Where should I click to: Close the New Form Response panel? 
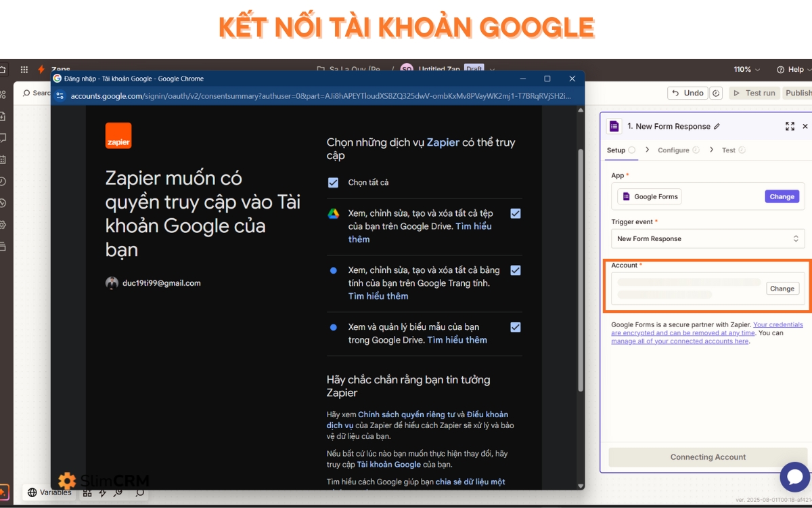click(x=805, y=126)
